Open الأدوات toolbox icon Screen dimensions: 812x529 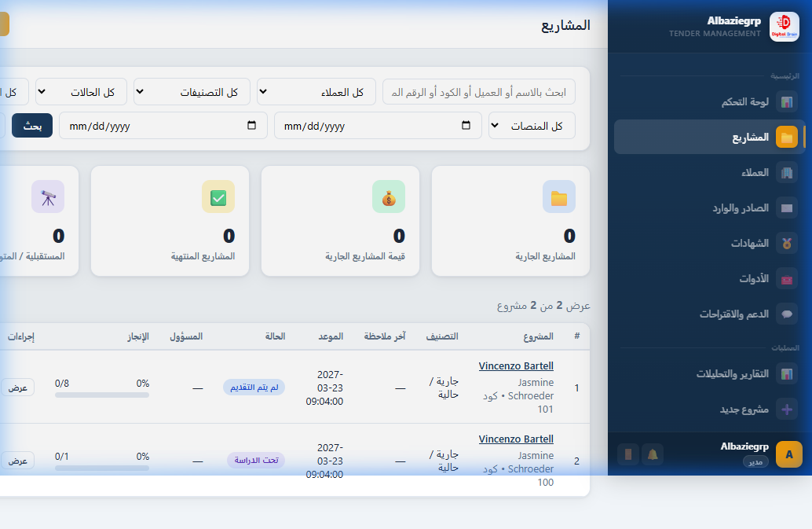click(787, 279)
